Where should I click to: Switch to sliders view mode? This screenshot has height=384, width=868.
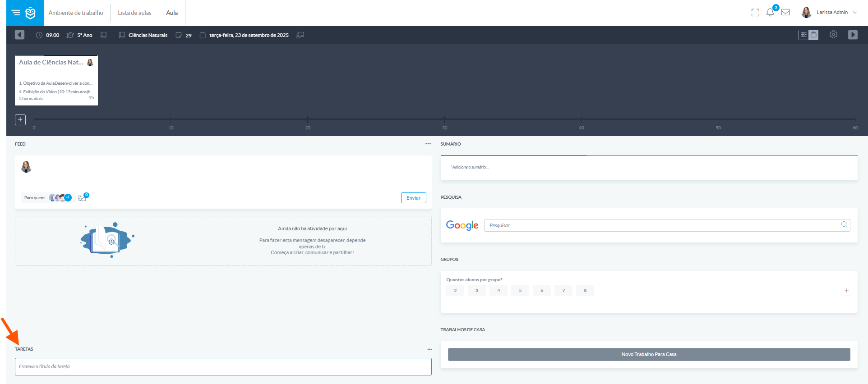pyautogui.click(x=803, y=35)
